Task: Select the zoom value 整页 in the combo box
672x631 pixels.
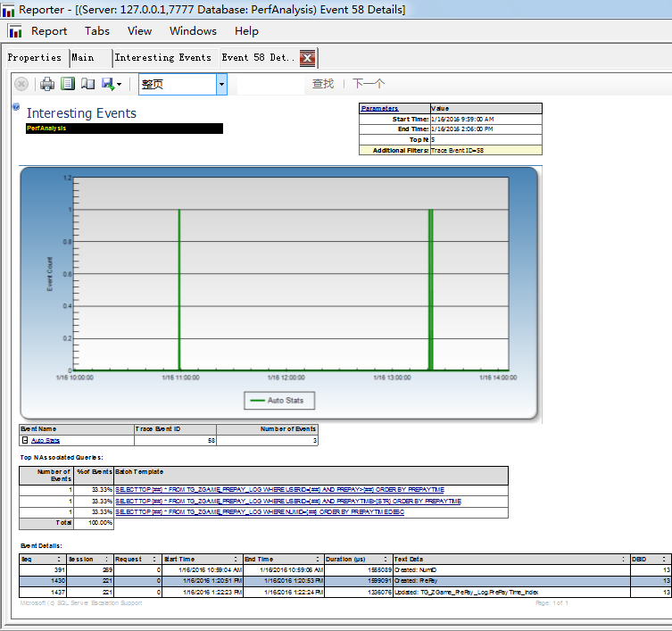Action: click(178, 84)
